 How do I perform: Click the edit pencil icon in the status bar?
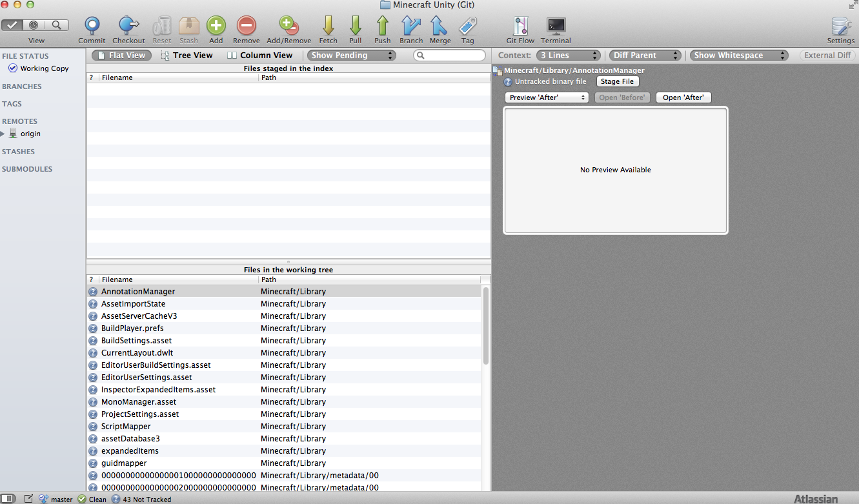coord(28,499)
